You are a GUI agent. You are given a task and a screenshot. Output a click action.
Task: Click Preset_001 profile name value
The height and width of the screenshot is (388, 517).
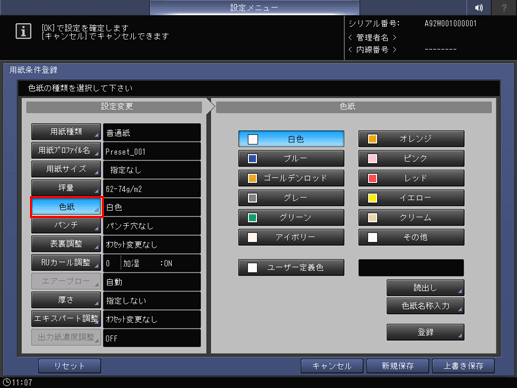tap(152, 152)
